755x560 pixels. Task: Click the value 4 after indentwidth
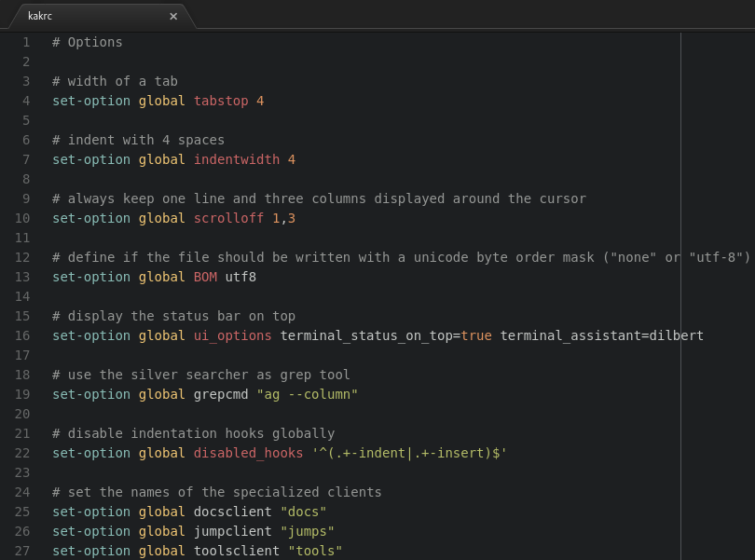[292, 159]
